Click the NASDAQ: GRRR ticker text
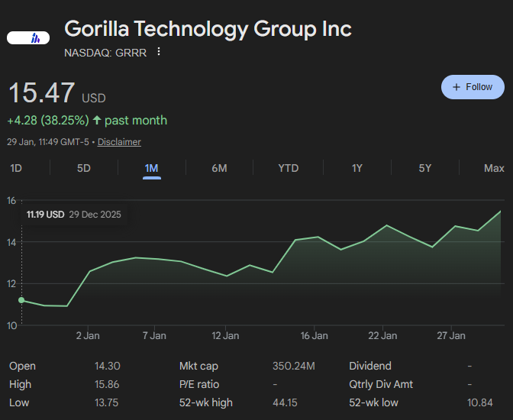 [x=105, y=53]
